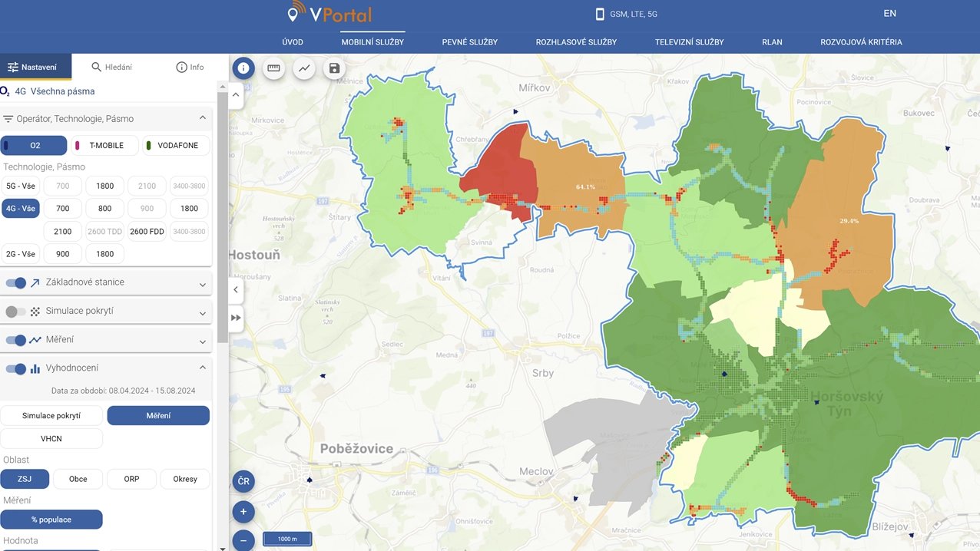This screenshot has height=551, width=980.
Task: Collapse the Operátor, Technologie, Pásmo section
Action: (203, 118)
